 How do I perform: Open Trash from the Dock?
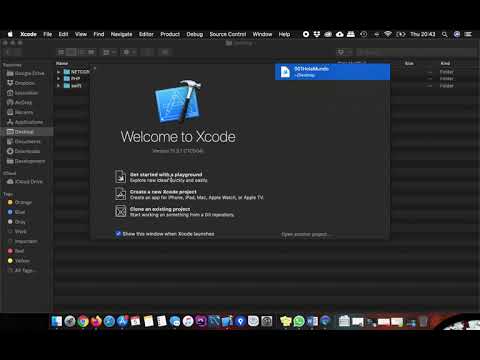tap(423, 321)
